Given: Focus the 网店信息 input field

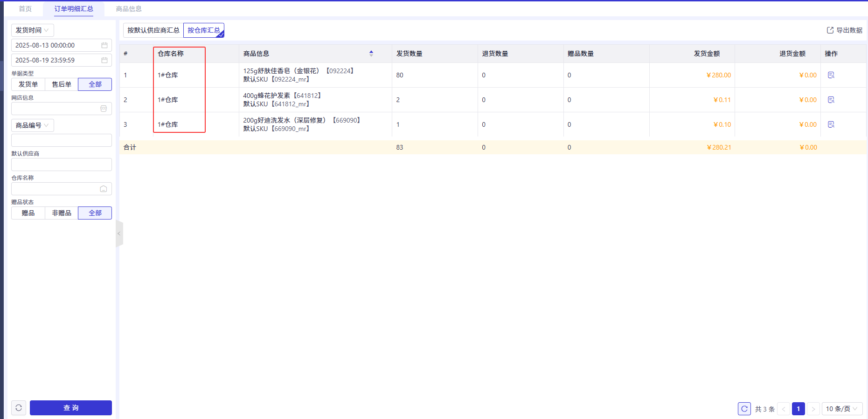Looking at the screenshot, I should tap(62, 109).
